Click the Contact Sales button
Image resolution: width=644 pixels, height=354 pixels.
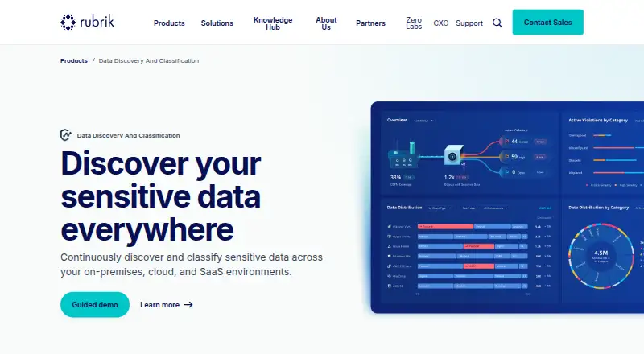pos(548,23)
